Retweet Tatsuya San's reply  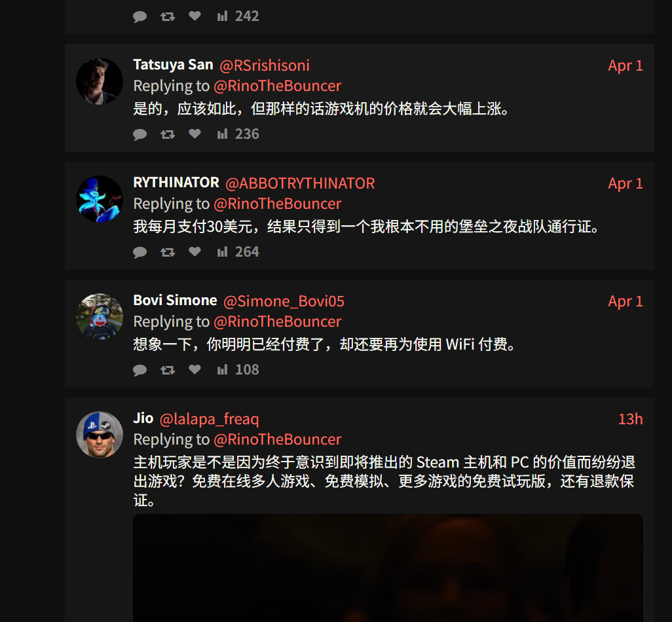(168, 134)
